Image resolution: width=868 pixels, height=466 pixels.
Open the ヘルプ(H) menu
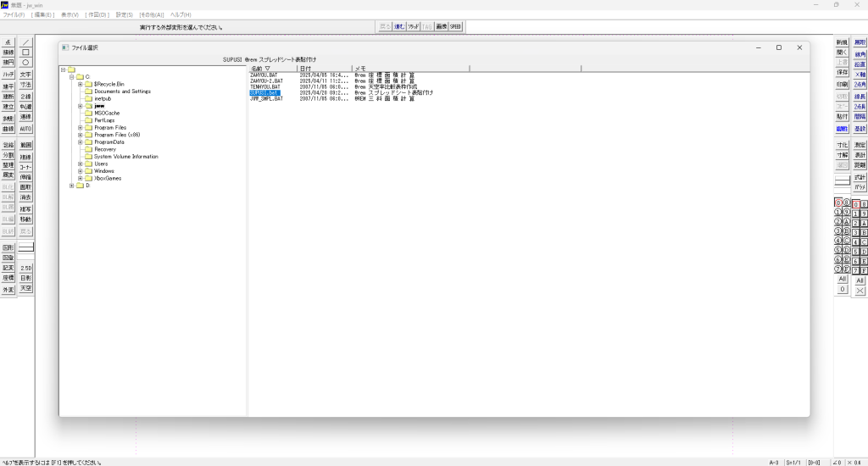pos(181,15)
